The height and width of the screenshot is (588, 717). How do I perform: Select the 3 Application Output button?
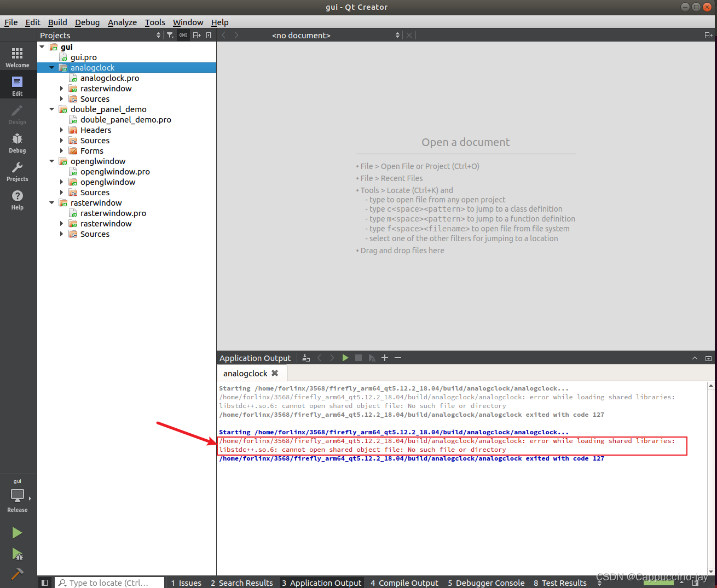pyautogui.click(x=322, y=583)
